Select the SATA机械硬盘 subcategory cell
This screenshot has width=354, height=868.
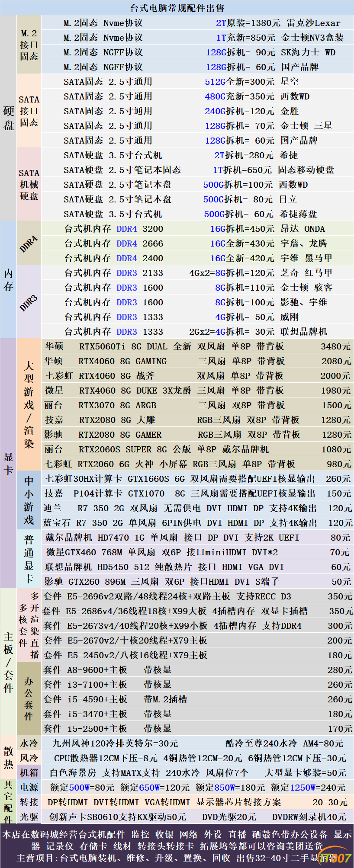[29, 184]
